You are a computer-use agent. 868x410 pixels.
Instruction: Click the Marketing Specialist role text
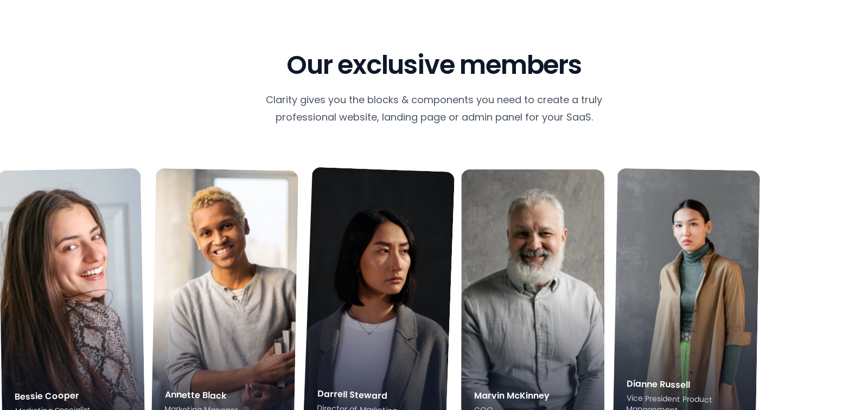[53, 408]
